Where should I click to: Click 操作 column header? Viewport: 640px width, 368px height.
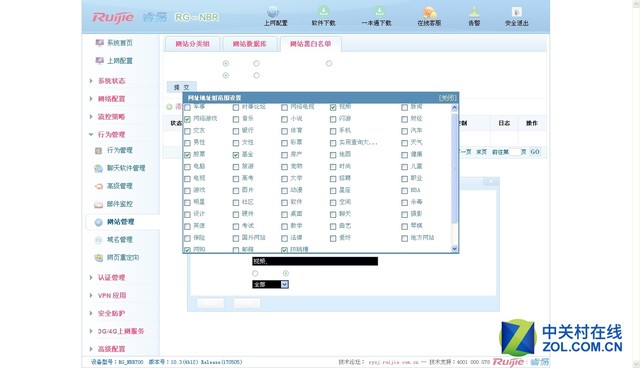532,123
